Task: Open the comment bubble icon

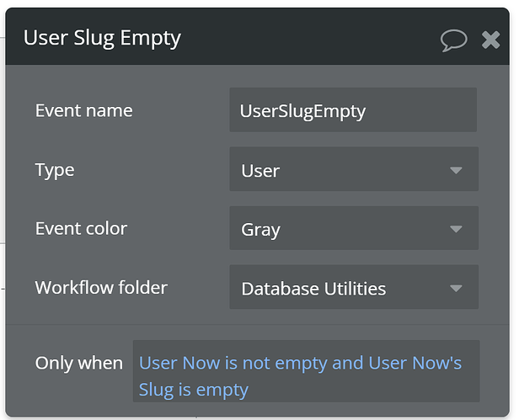Action: 453,39
